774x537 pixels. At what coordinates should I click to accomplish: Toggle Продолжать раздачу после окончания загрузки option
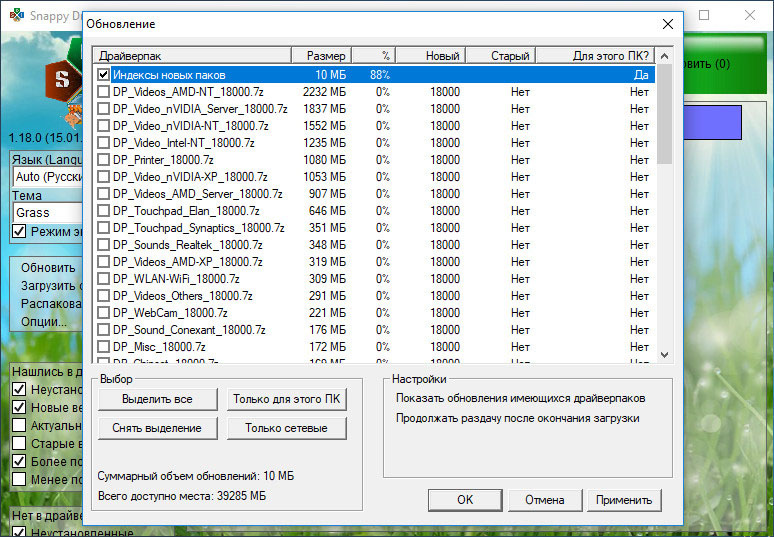click(518, 418)
